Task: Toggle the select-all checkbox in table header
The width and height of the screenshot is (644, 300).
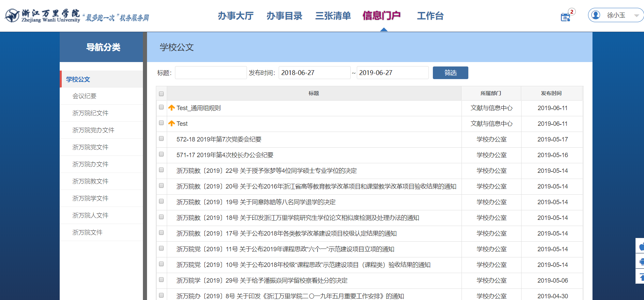Action: 161,94
